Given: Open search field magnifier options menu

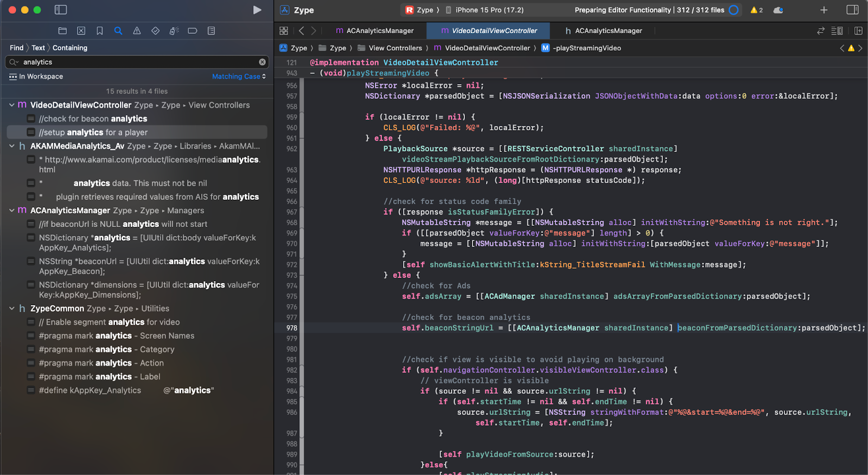Looking at the screenshot, I should 14,62.
